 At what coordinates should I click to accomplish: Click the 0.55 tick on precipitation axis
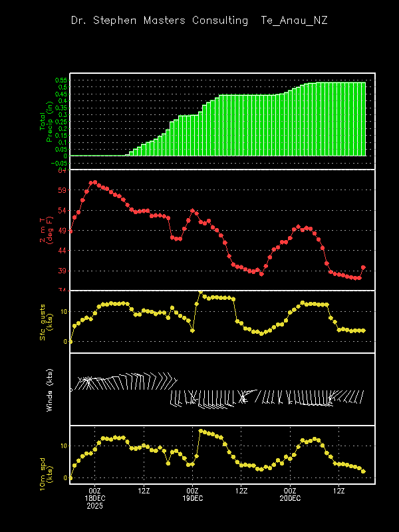pyautogui.click(x=62, y=80)
